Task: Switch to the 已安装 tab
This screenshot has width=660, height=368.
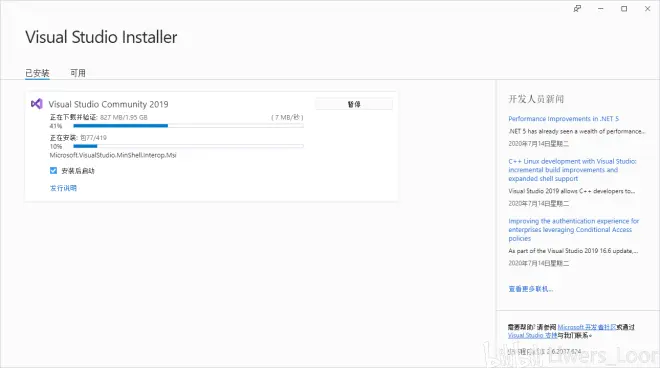Action: (x=37, y=73)
